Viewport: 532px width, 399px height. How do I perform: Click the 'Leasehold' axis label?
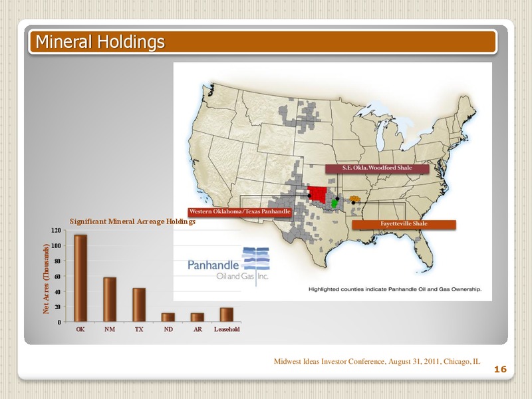(x=227, y=329)
